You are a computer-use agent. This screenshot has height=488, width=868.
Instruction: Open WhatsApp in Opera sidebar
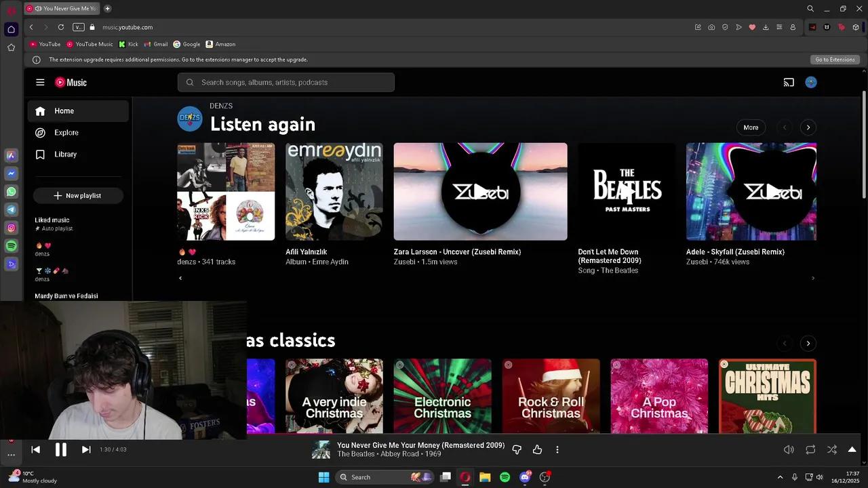point(11,192)
